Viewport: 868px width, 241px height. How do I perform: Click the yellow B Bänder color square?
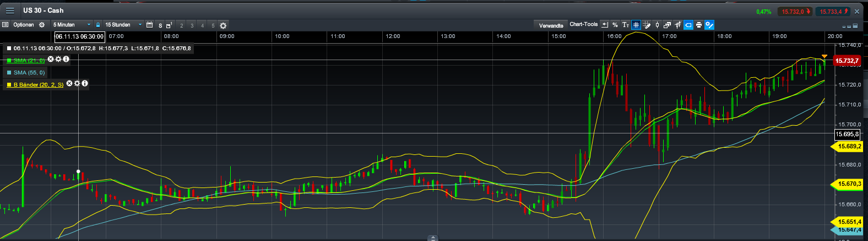tap(9, 85)
